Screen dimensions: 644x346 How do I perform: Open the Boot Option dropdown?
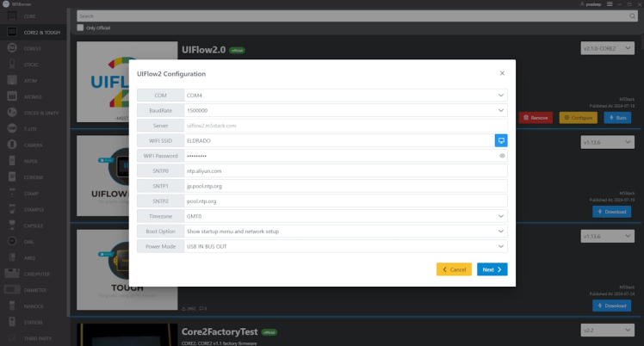pyautogui.click(x=345, y=231)
